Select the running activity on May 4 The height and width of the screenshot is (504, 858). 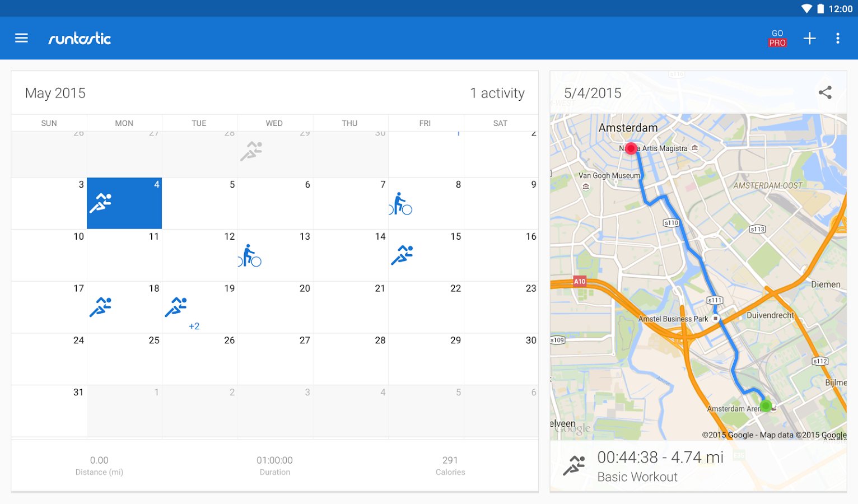pos(124,203)
